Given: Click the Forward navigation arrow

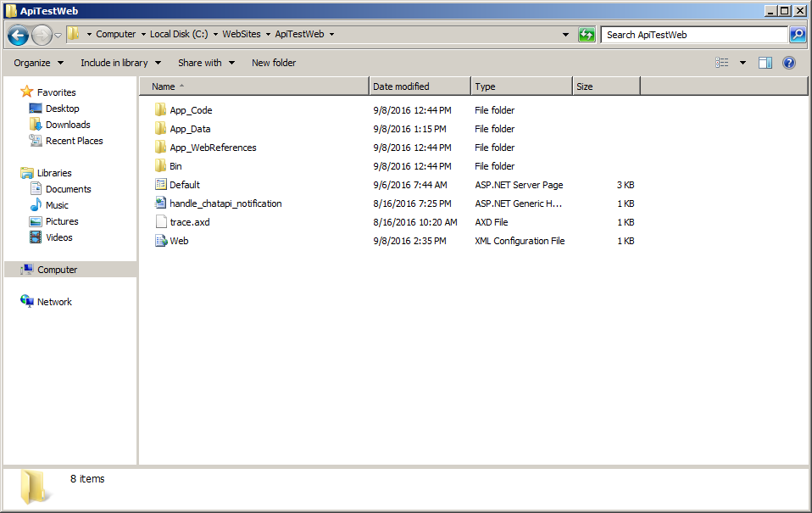Looking at the screenshot, I should 42,36.
